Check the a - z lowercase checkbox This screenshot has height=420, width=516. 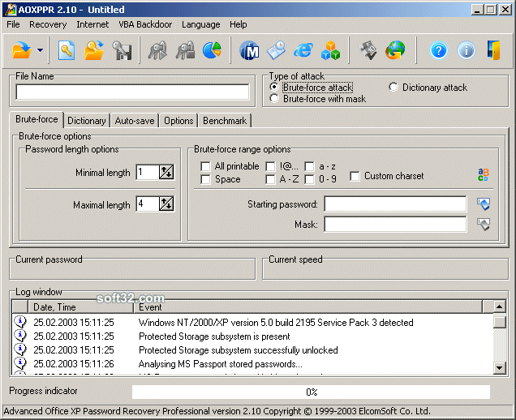309,166
